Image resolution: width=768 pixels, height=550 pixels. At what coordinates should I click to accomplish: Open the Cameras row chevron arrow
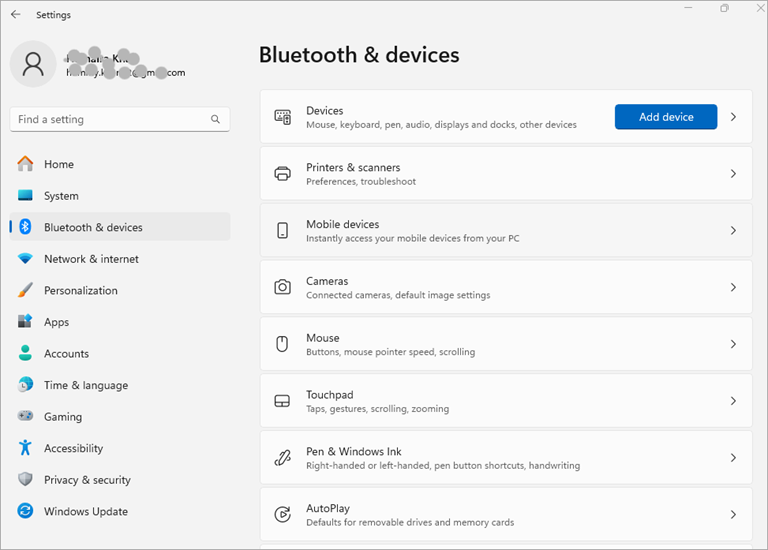point(733,287)
